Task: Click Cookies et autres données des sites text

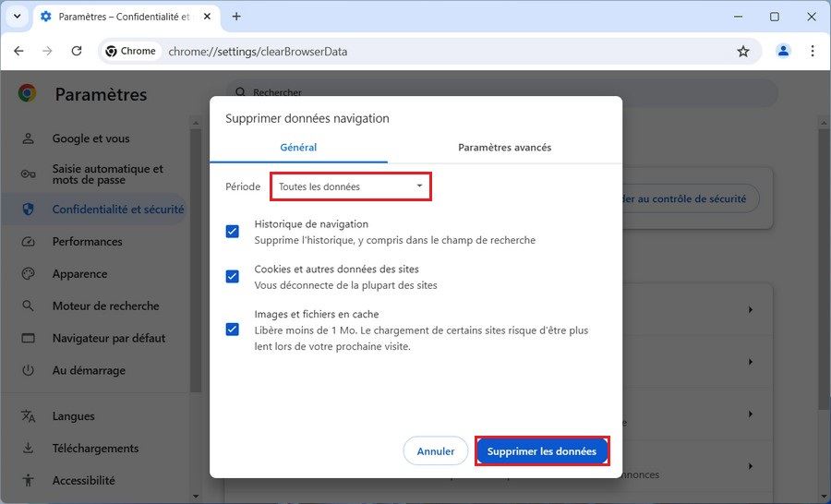Action: (x=336, y=270)
